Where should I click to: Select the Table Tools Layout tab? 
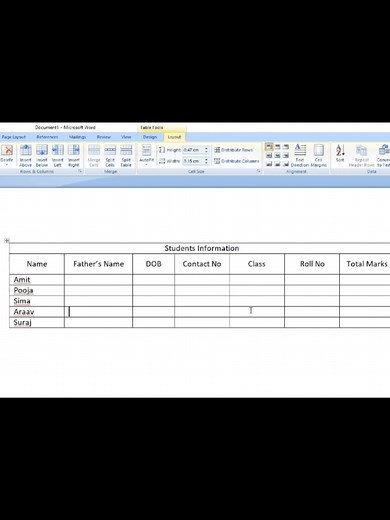click(x=174, y=137)
